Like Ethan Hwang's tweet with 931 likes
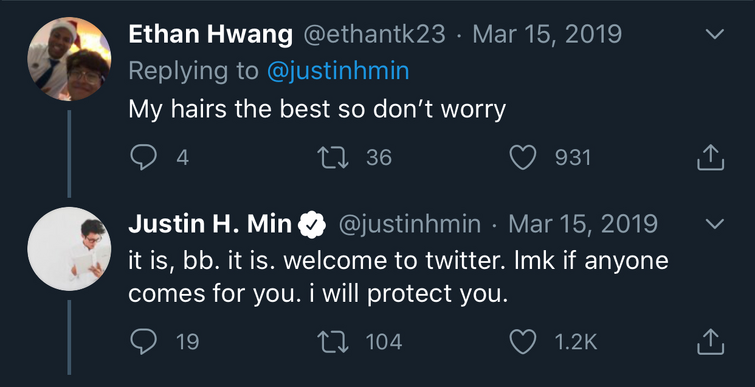The height and width of the screenshot is (387, 755). [523, 158]
